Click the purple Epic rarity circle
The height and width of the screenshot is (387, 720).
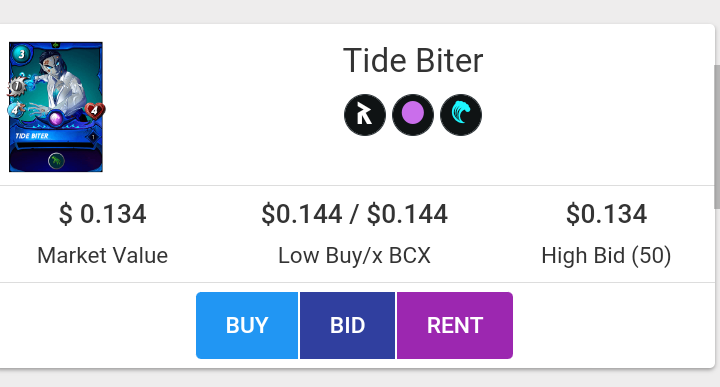tap(413, 115)
